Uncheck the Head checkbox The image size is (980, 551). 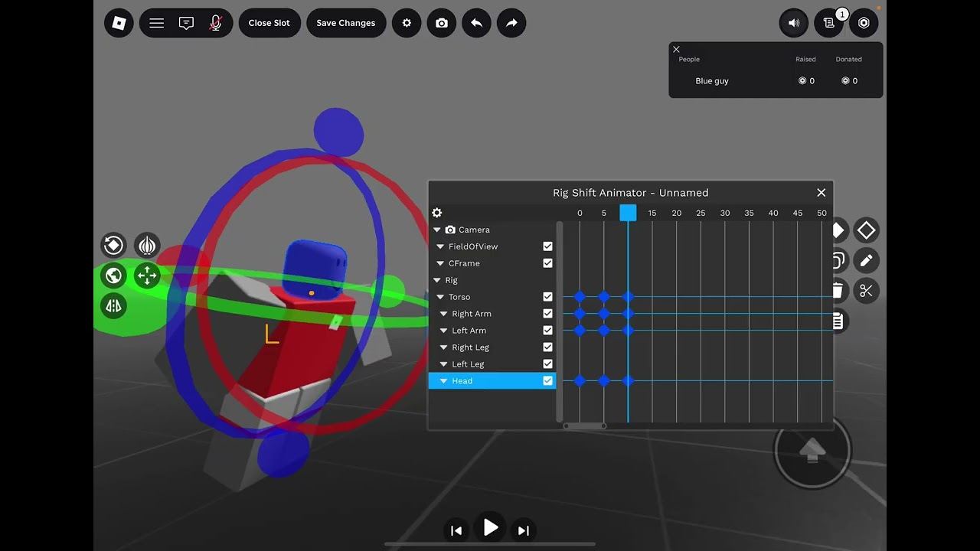click(547, 381)
